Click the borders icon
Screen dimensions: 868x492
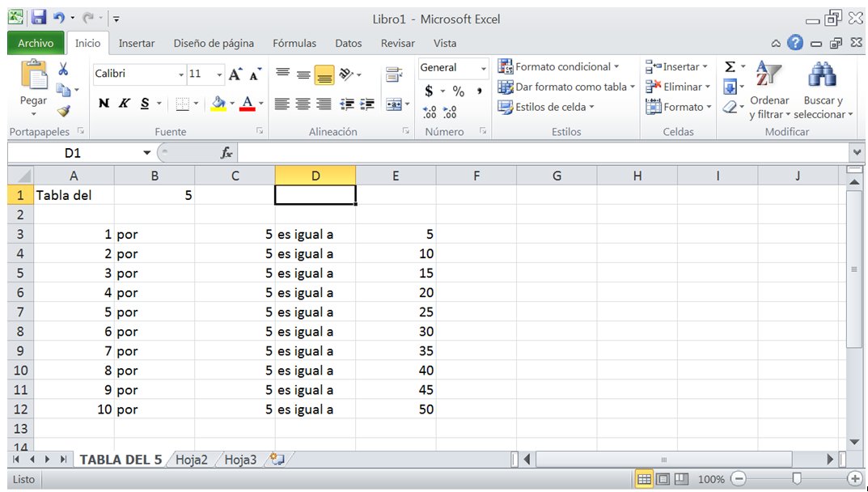(182, 104)
